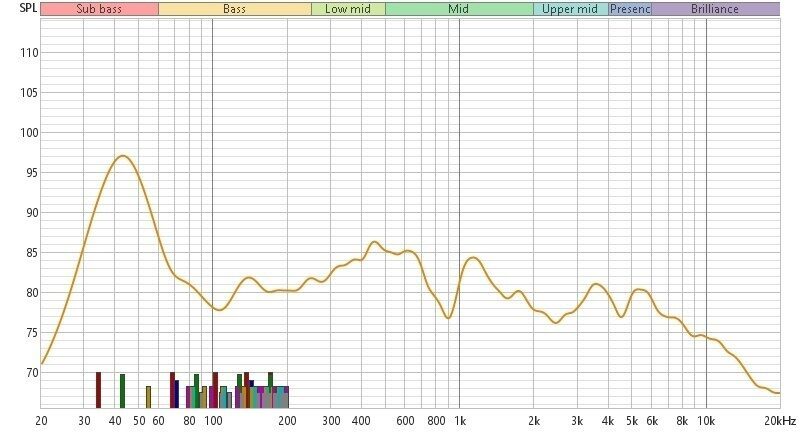This screenshot has height=433, width=800.
Task: Click the 90 dB axis value
Action: (x=32, y=213)
